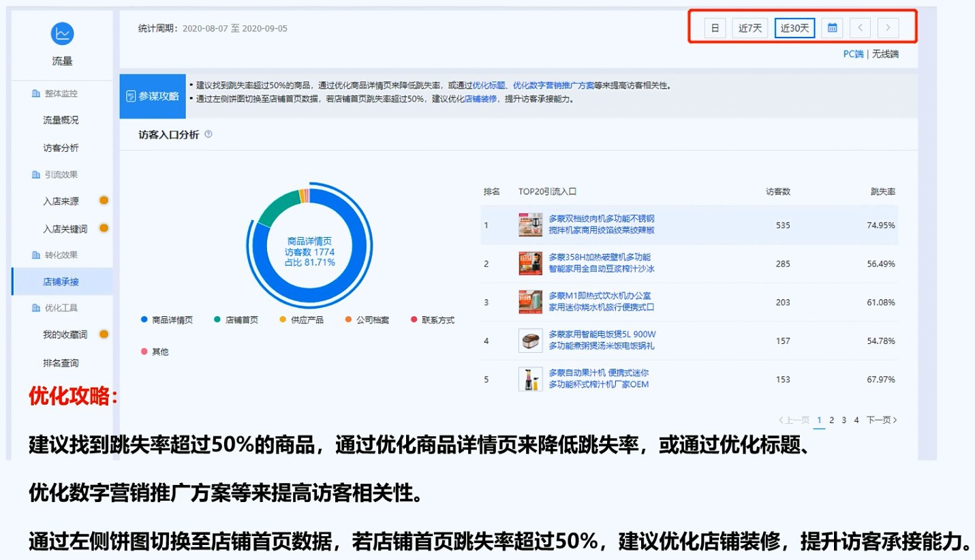Screen dimensions: 975x560
Task: Click orange badge next to 我的收藏词
Action: pyautogui.click(x=104, y=334)
